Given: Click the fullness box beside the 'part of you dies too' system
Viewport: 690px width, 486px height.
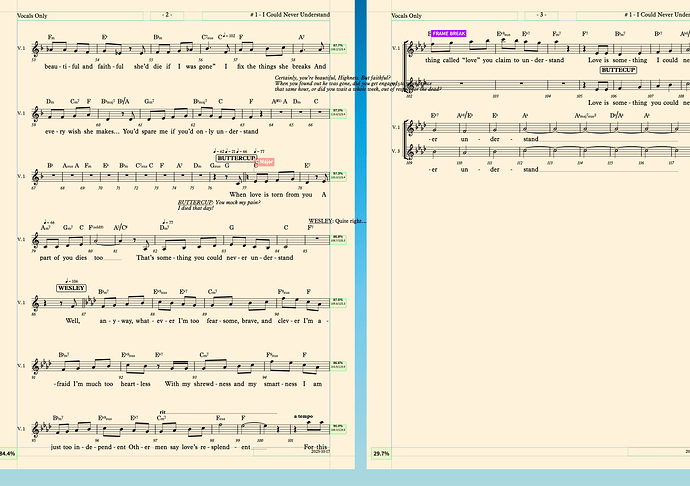Looking at the screenshot, I should 338,239.
